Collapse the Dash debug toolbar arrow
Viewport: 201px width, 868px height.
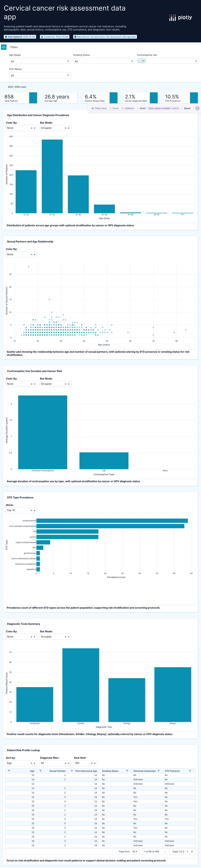point(197,108)
